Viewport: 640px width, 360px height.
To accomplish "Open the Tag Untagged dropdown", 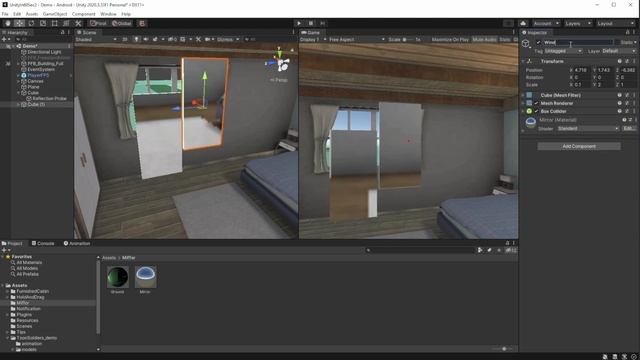I will click(563, 51).
